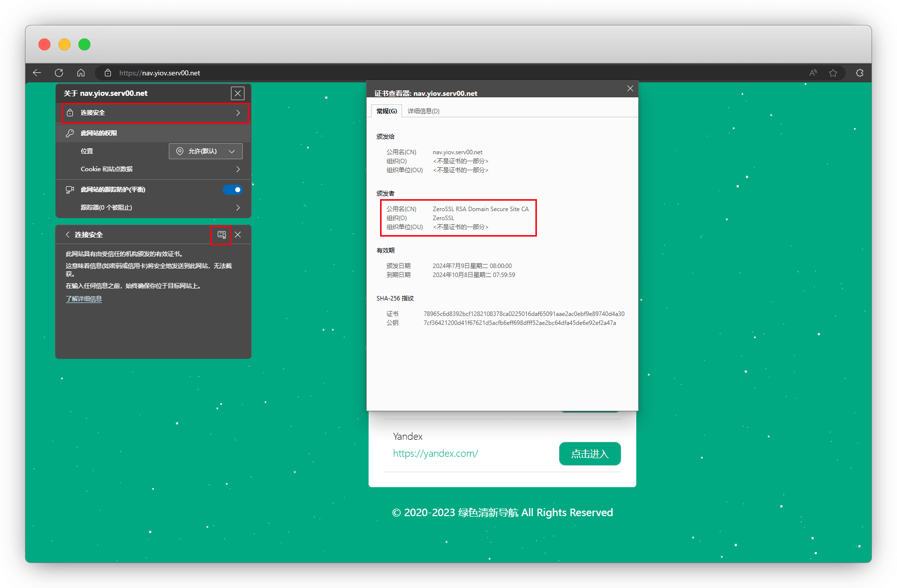The height and width of the screenshot is (588, 897).
Task: Go back from connection security panel
Action: 67,235
